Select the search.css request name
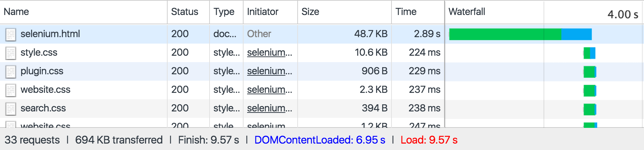Screen dimensions: 644x150 tap(43, 108)
